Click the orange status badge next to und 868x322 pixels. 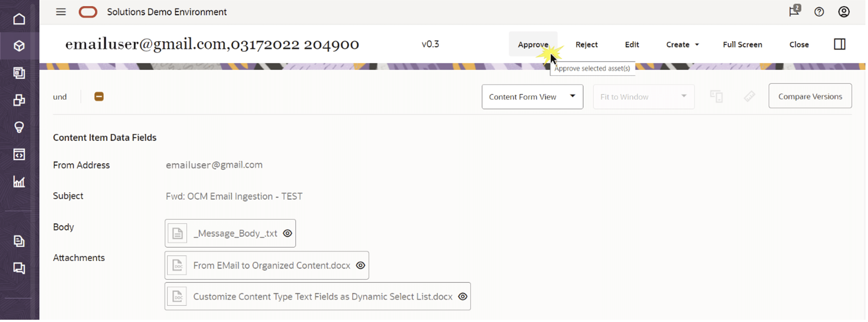coord(99,97)
